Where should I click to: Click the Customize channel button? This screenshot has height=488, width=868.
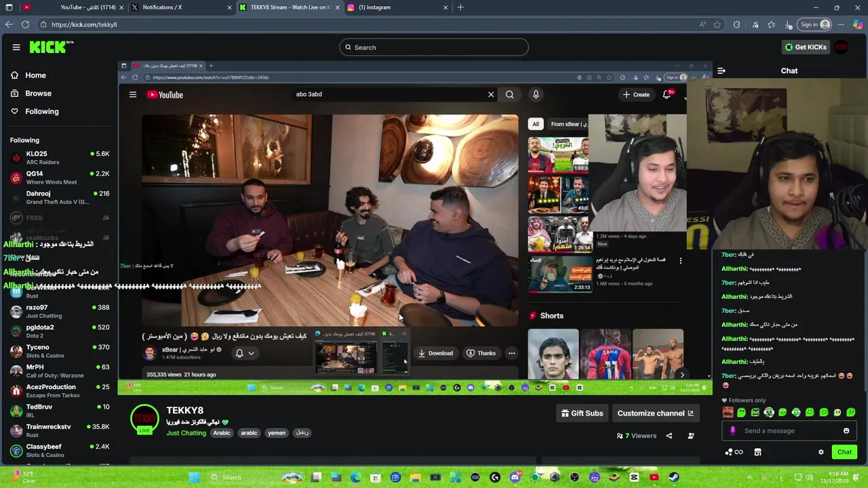coord(655,413)
